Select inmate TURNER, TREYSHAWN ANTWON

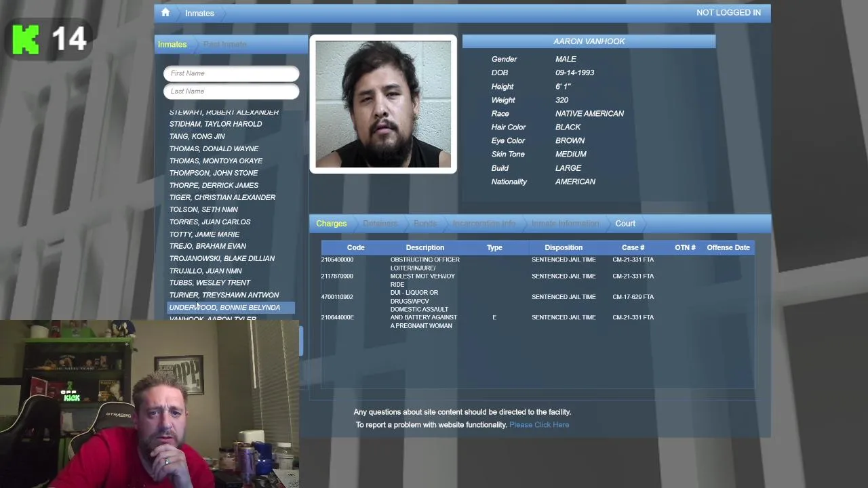(224, 295)
